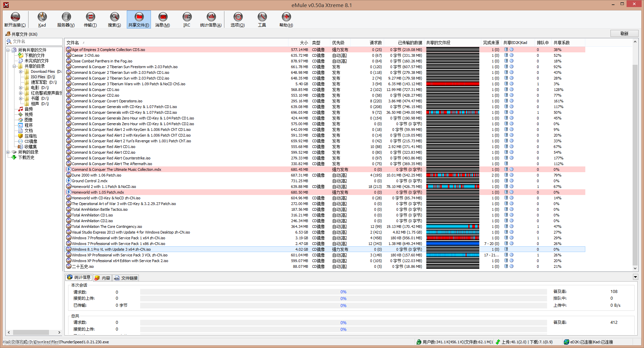
Task: Open the Messages (消息) panel
Action: pos(163,19)
